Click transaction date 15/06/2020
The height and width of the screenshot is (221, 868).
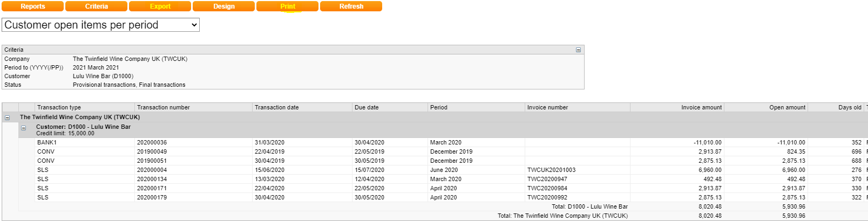pyautogui.click(x=269, y=170)
